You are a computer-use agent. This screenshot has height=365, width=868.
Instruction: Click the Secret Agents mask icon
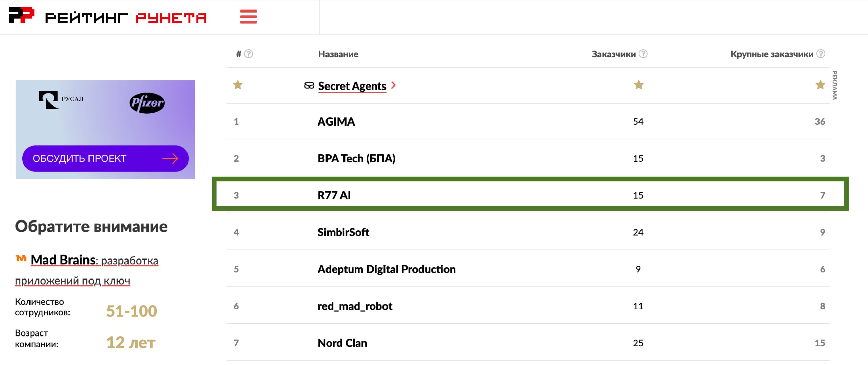coord(309,86)
